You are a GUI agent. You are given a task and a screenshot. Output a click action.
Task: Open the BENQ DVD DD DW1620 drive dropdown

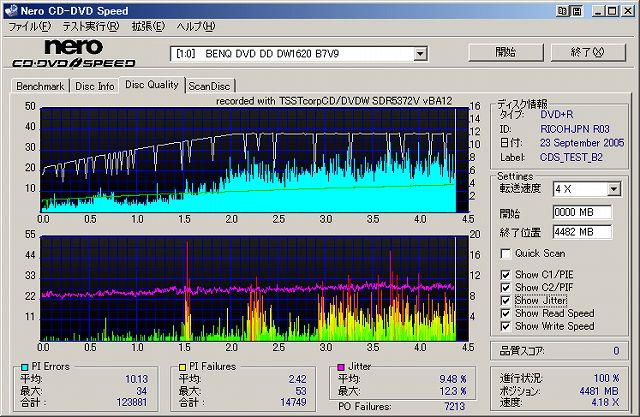tap(420, 53)
